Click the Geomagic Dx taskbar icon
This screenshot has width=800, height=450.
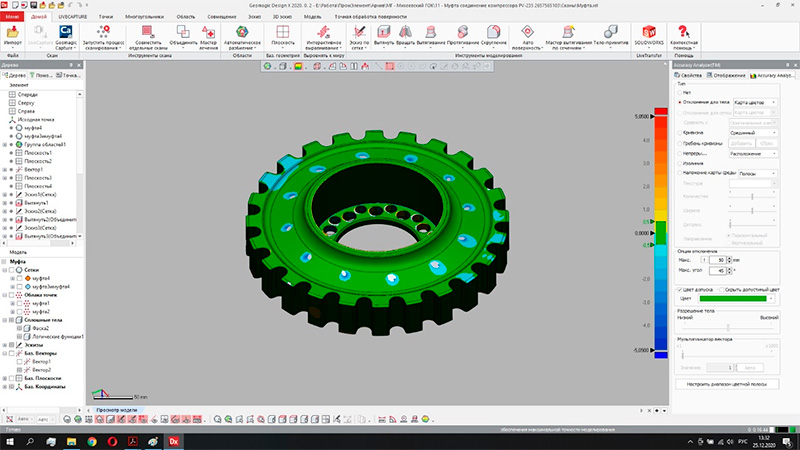(173, 442)
